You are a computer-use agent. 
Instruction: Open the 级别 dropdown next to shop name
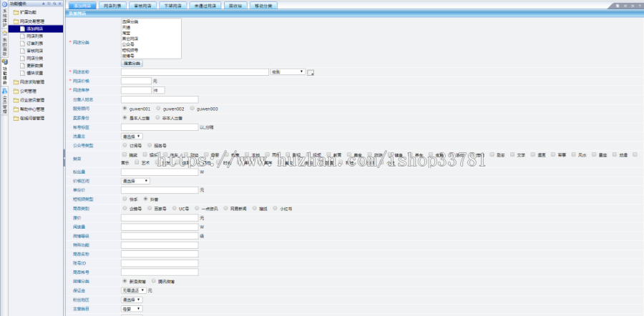pyautogui.click(x=288, y=71)
